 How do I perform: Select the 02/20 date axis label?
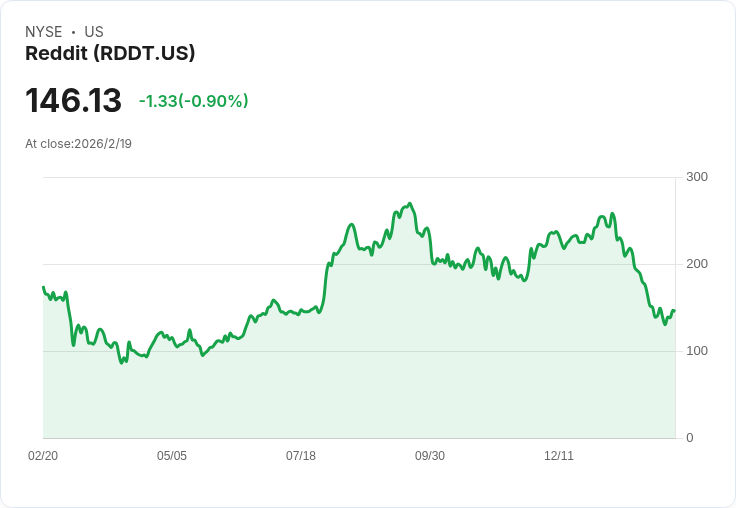coord(43,455)
